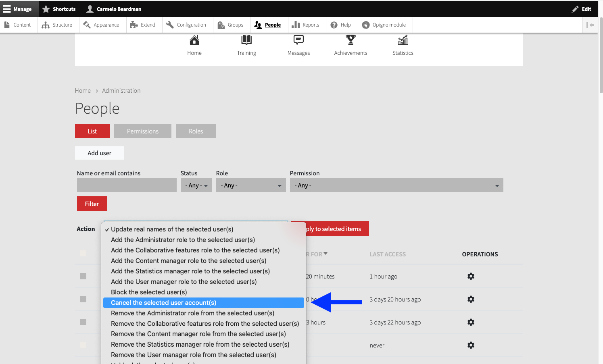The image size is (603, 364).
Task: Open Extend admin menu
Action: point(143,25)
